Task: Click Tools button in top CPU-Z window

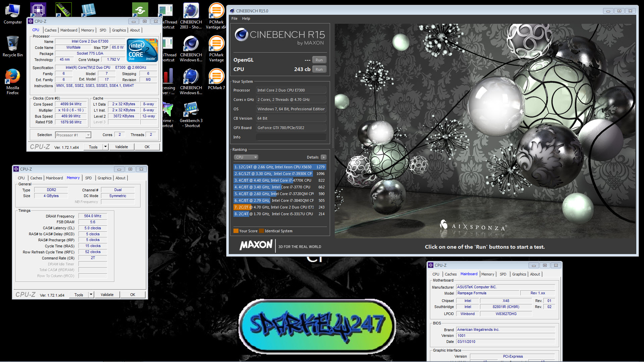Action: click(x=93, y=147)
